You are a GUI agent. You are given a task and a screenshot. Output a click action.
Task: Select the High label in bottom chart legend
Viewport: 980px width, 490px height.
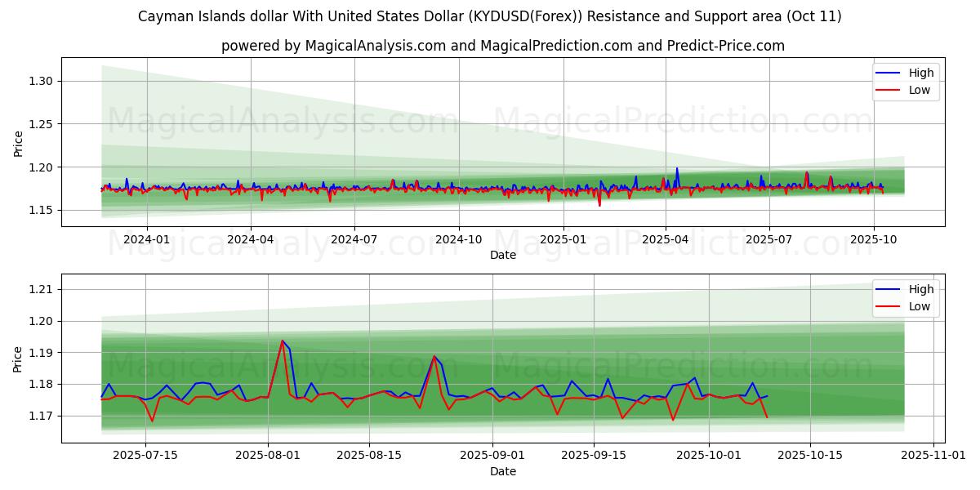click(x=921, y=289)
